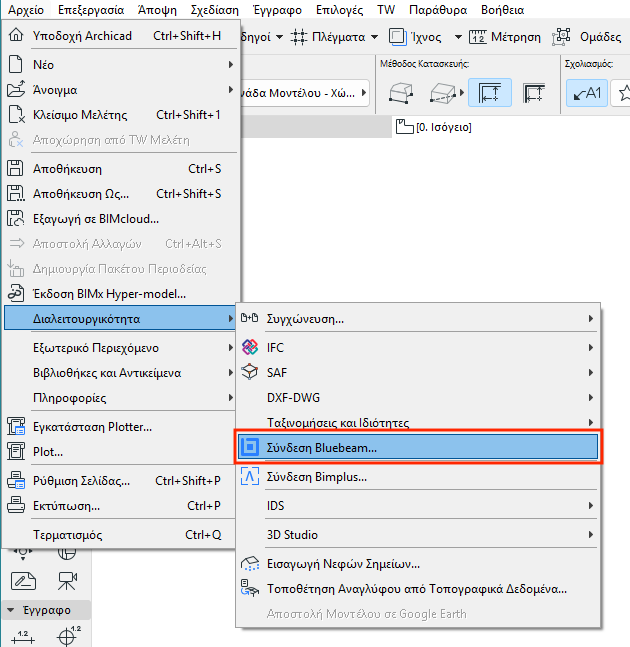The image size is (630, 647).
Task: Highlight the Διαλειτουργικότητα menu entry
Action: pos(119,318)
